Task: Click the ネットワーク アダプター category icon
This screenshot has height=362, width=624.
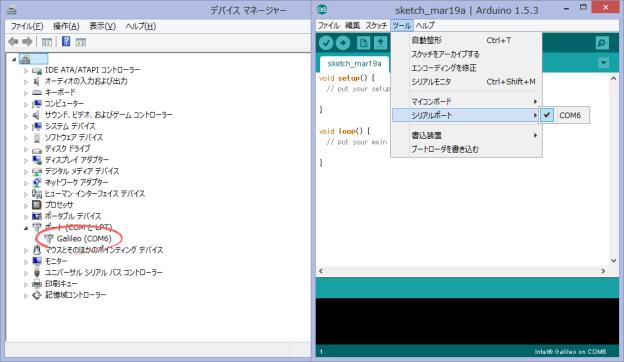Action: [37, 182]
